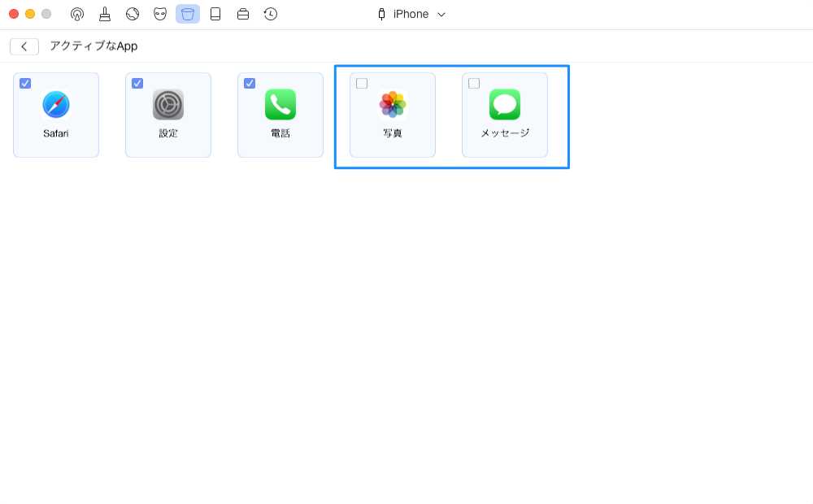Screen dimensions: 813x504
Task: Click the 電話 label text
Action: (x=280, y=133)
